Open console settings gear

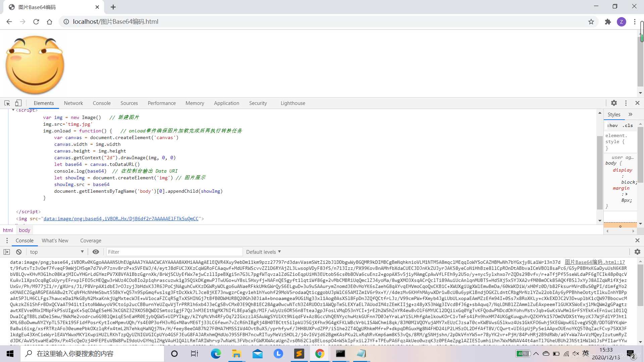pyautogui.click(x=638, y=252)
